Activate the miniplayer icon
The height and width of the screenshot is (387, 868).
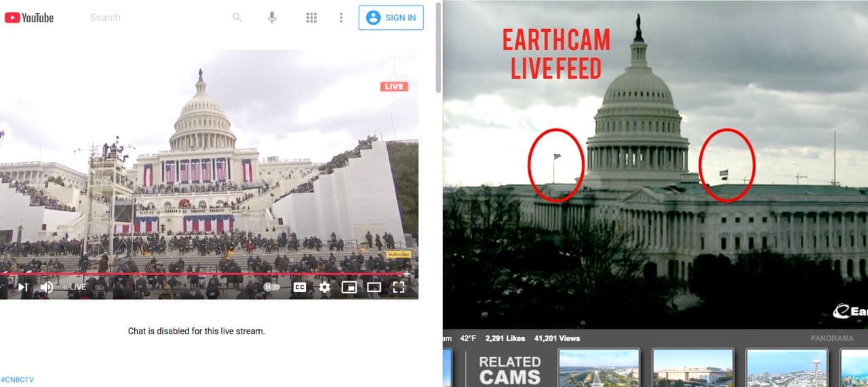(349, 287)
